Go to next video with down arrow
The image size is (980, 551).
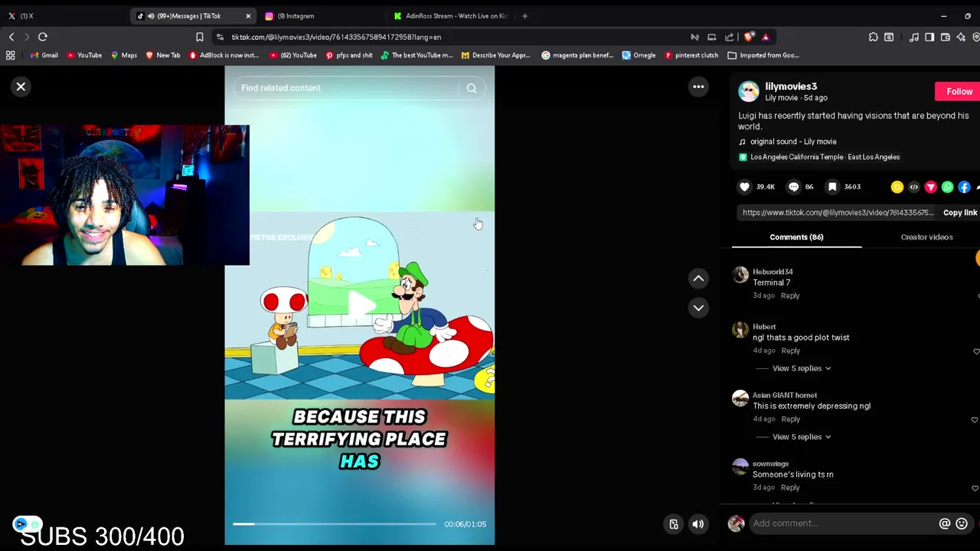tap(698, 308)
